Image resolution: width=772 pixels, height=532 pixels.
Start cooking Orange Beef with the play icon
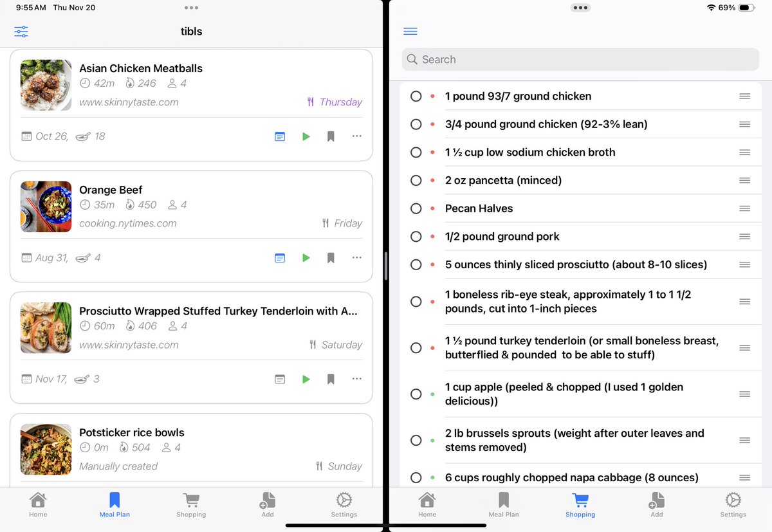(306, 258)
